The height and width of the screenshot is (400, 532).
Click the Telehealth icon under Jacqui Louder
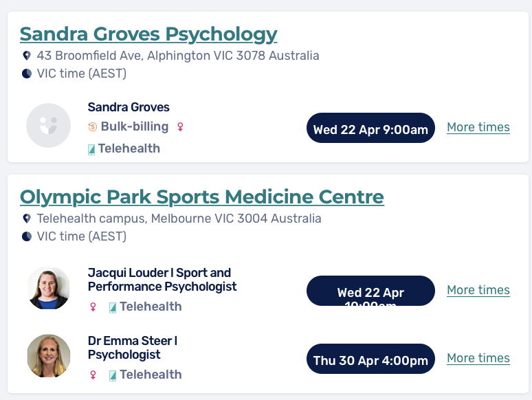point(112,307)
